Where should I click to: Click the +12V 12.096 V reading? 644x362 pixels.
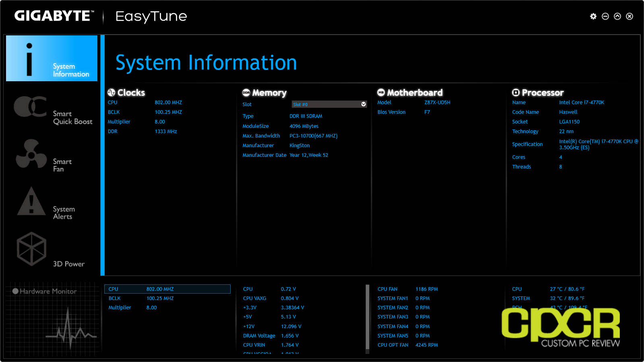coord(272,327)
